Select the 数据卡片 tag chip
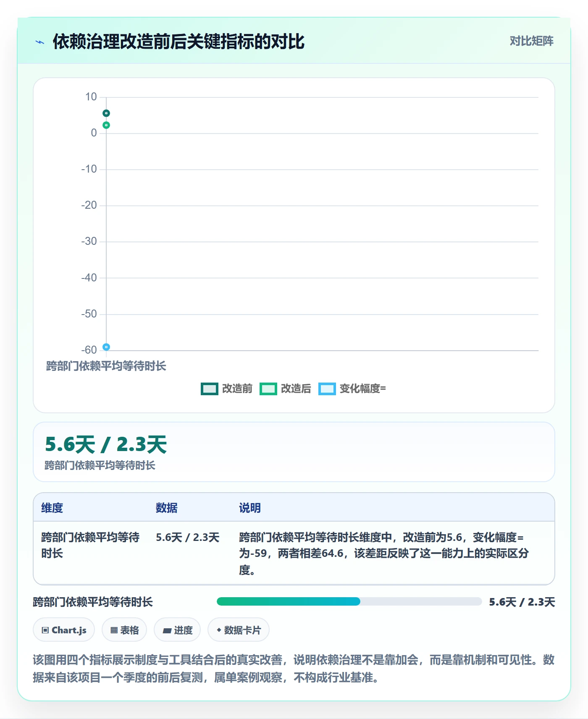 tap(239, 630)
